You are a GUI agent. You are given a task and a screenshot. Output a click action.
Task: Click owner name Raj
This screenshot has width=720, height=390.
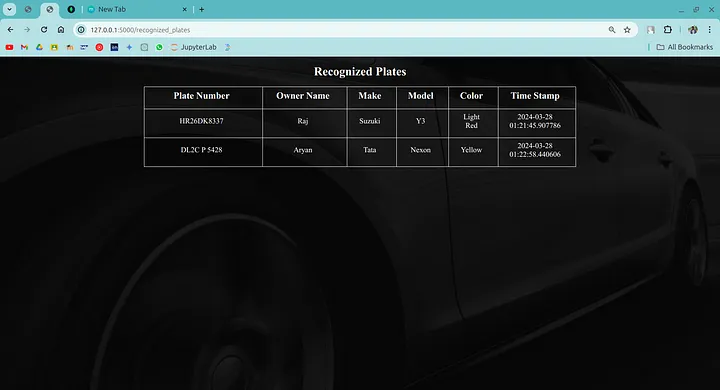pos(303,121)
